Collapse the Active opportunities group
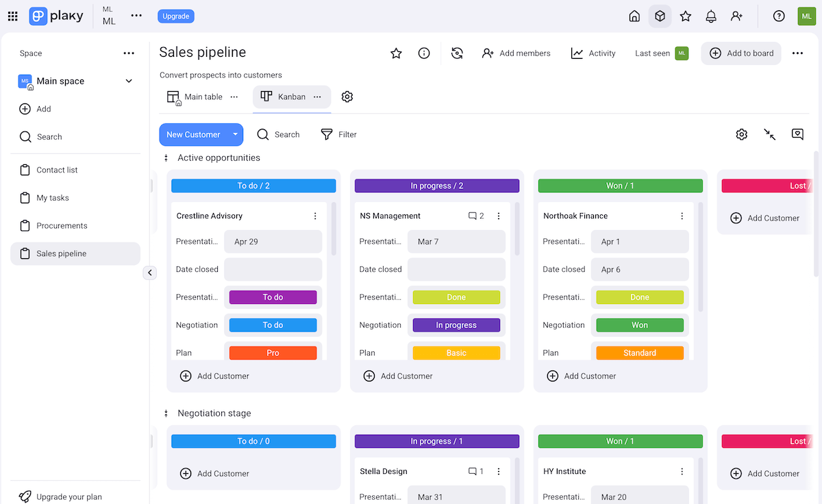The image size is (822, 504). point(166,158)
